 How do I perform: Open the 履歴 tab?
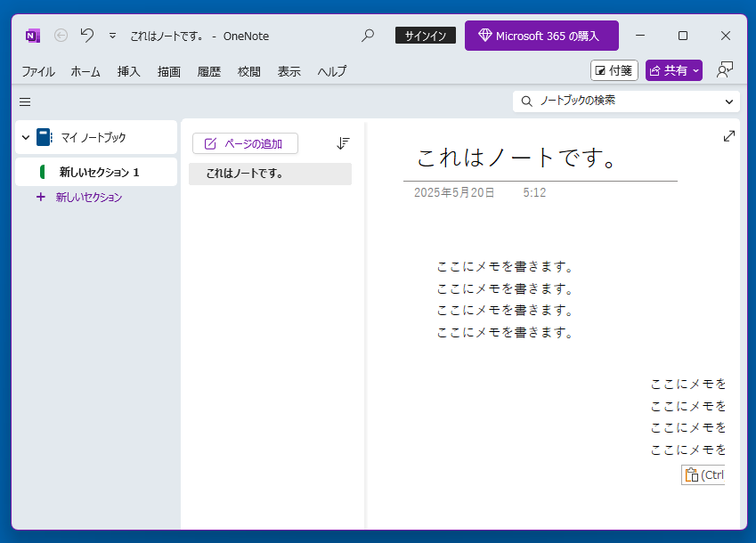click(x=208, y=71)
